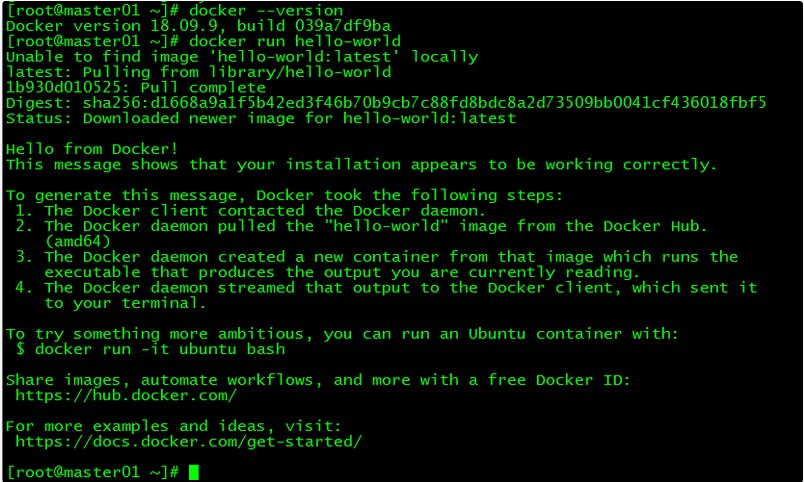This screenshot has height=482, width=804.
Task: Click the 'To generate this message' line
Action: point(285,195)
